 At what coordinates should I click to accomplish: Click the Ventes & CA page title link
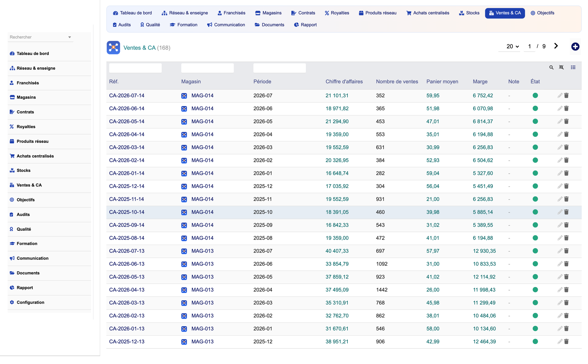click(139, 48)
